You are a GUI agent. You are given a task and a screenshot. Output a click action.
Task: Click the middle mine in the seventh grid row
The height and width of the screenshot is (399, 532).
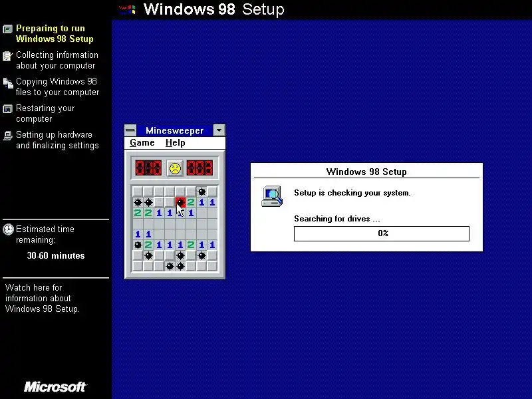[x=180, y=255]
